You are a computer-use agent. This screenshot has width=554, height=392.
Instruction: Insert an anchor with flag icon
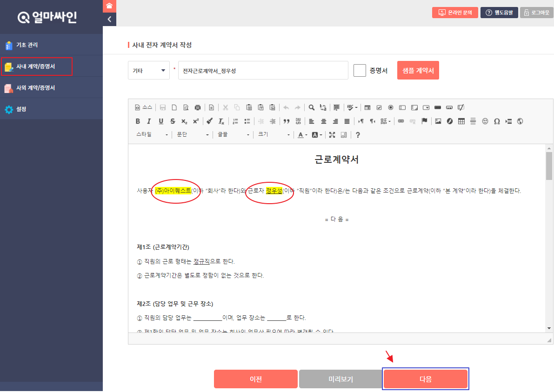[x=424, y=121]
